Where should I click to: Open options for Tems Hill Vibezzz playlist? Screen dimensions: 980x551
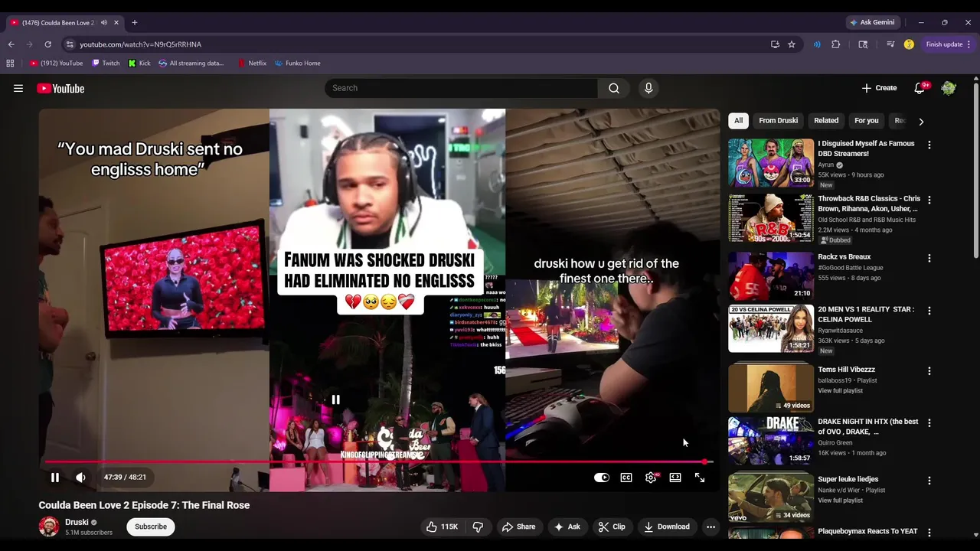tap(929, 370)
